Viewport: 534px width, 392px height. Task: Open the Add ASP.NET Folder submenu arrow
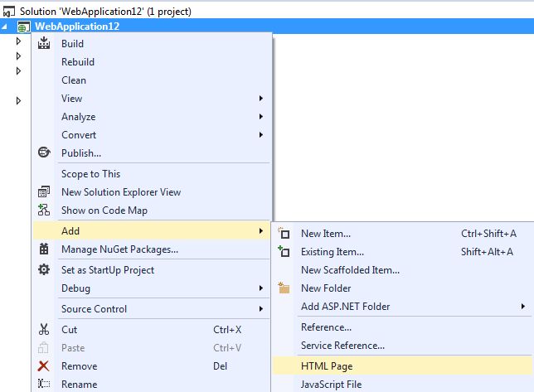pos(522,307)
